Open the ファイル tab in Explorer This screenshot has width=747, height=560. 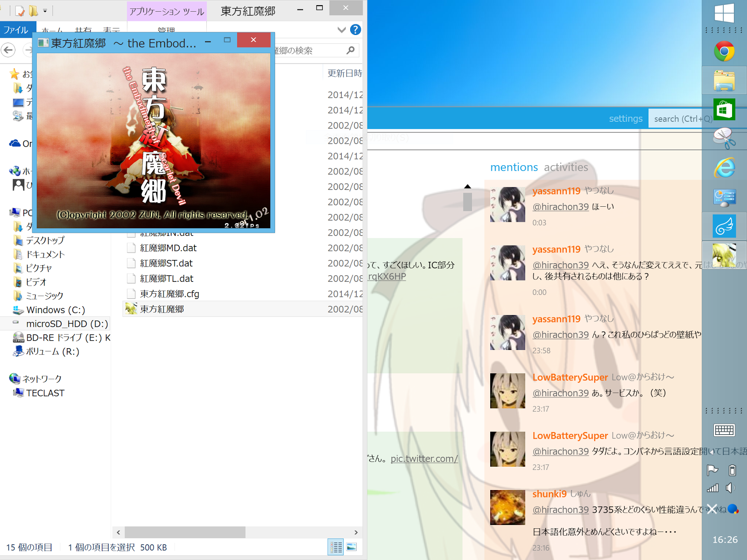point(16,30)
